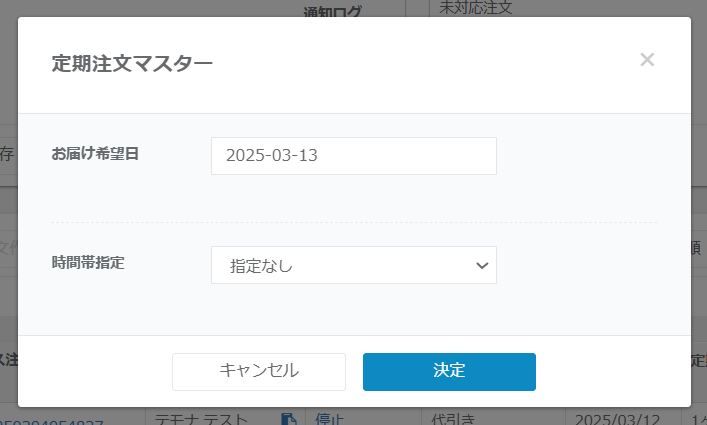Focus the お届け希望日 date field
Viewport: 707px width, 425px height.
click(x=353, y=156)
